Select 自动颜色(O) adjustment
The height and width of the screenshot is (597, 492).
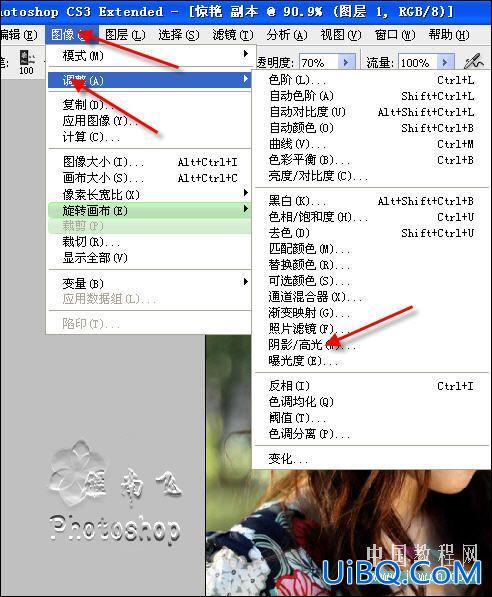click(x=372, y=128)
